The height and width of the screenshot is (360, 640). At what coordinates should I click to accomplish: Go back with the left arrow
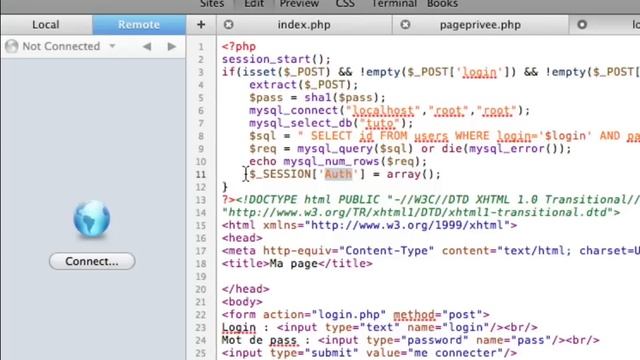[x=147, y=47]
